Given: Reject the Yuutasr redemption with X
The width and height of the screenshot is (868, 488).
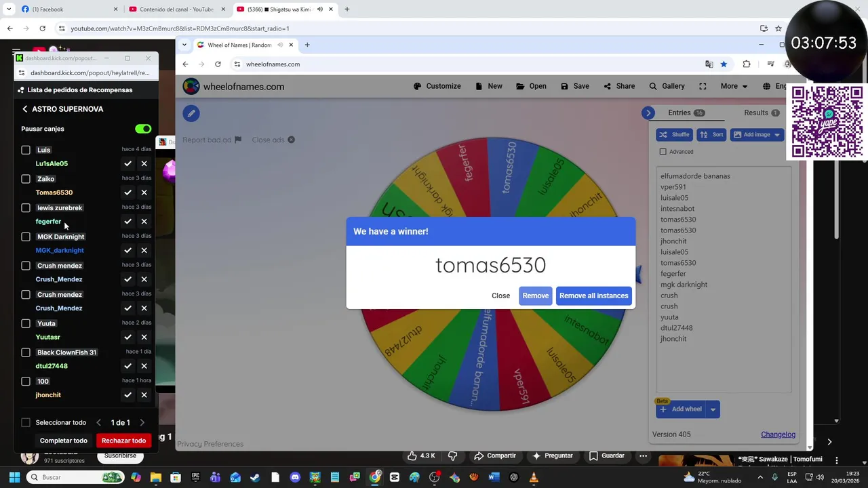Looking at the screenshot, I should (x=144, y=337).
